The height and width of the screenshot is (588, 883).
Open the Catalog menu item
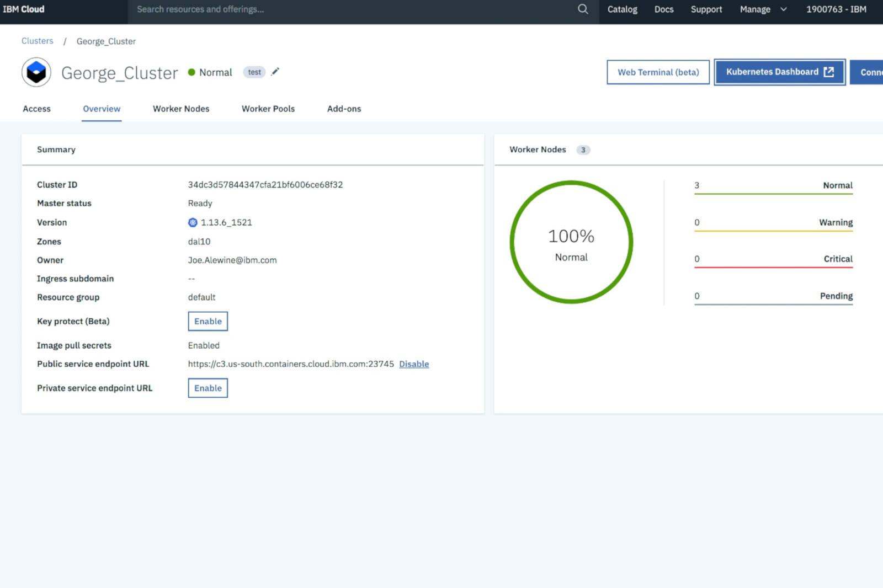point(622,9)
